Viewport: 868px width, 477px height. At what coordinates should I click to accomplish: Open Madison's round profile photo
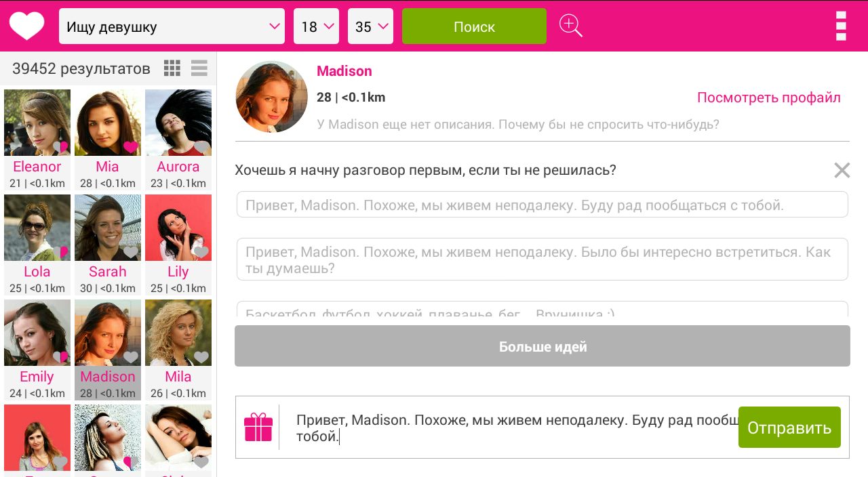coord(272,97)
